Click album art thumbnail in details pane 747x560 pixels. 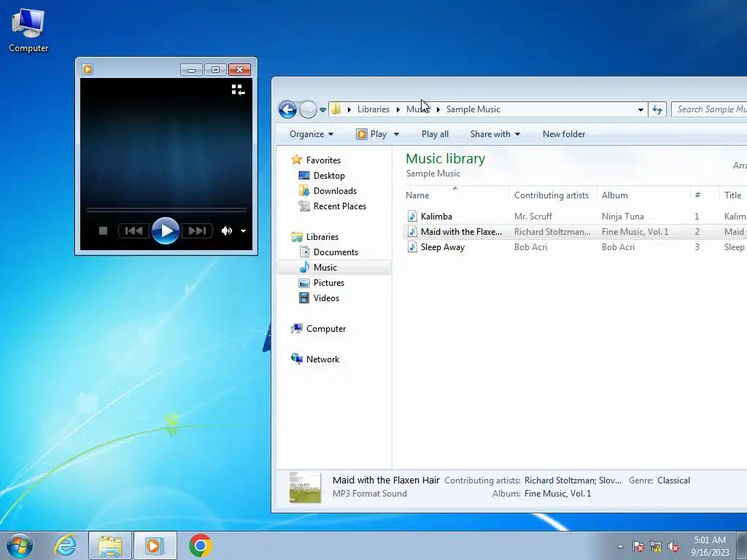[305, 487]
